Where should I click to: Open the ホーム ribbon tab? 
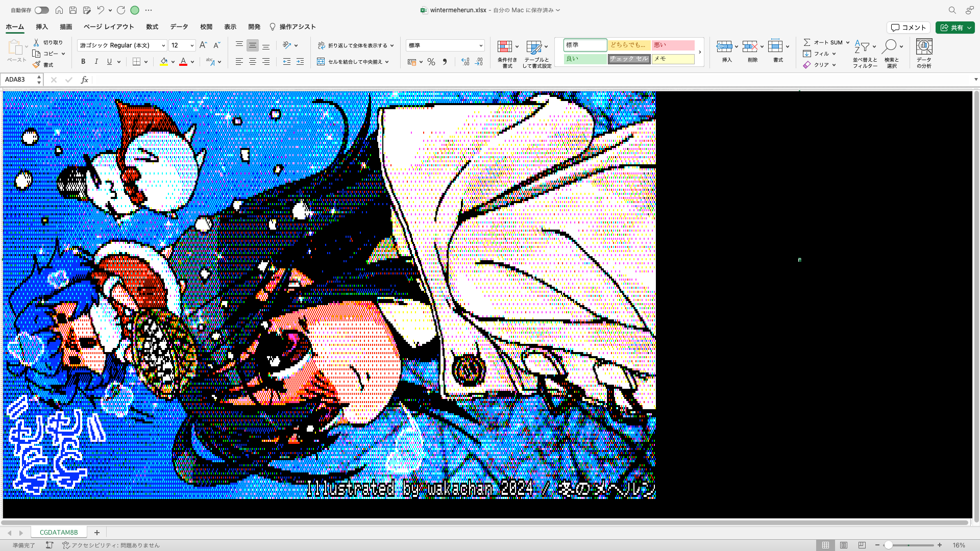(x=15, y=27)
